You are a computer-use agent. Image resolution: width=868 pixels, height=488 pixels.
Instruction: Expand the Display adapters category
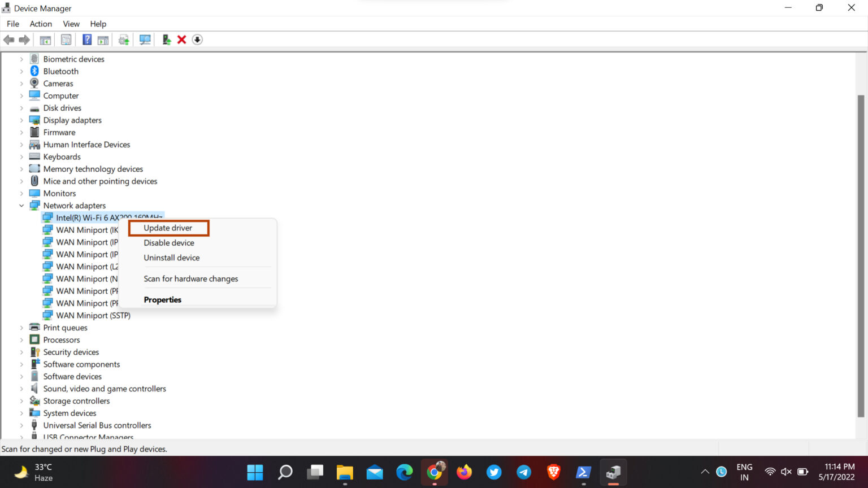pyautogui.click(x=21, y=120)
